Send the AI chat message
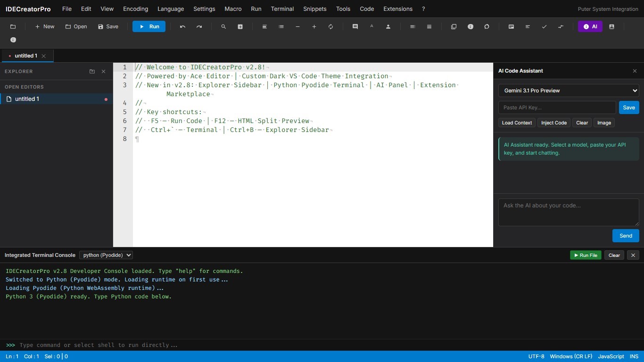The height and width of the screenshot is (362, 644). (626, 236)
